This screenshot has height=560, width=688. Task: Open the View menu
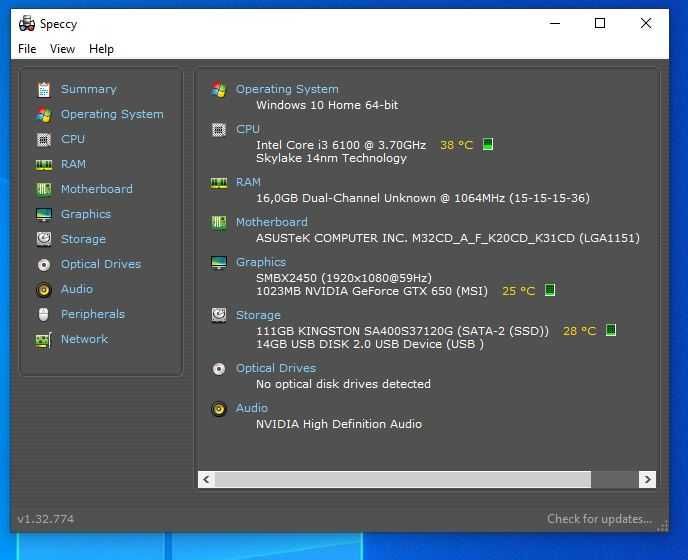[x=62, y=49]
